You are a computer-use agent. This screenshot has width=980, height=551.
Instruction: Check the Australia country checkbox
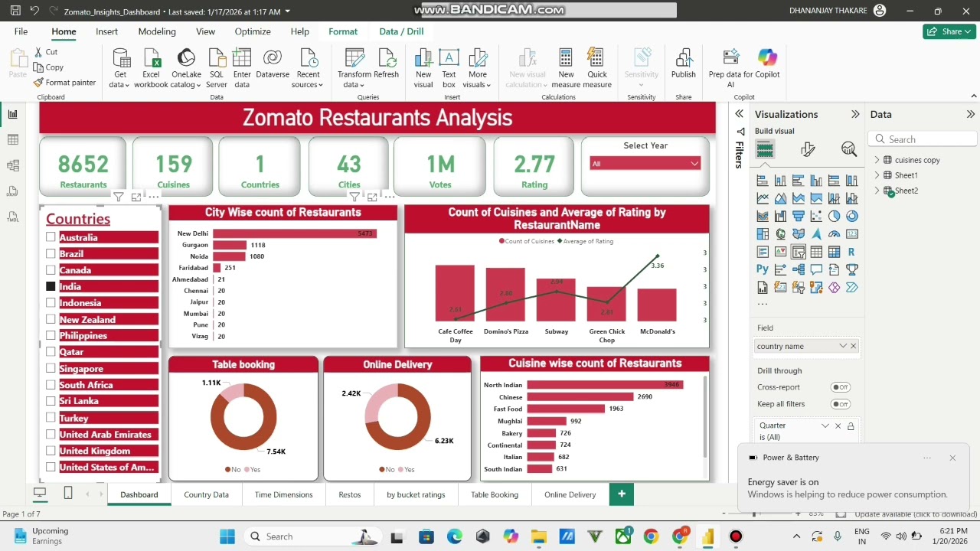click(x=51, y=237)
